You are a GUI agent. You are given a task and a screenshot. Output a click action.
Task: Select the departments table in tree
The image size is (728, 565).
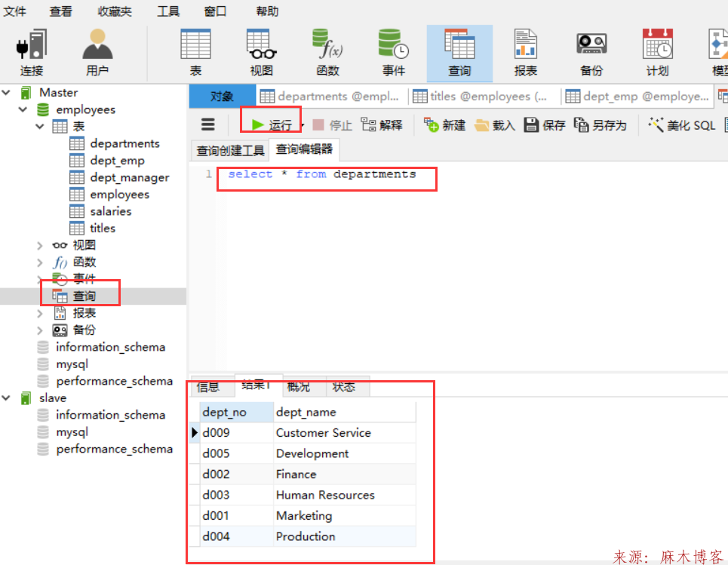[x=125, y=143]
